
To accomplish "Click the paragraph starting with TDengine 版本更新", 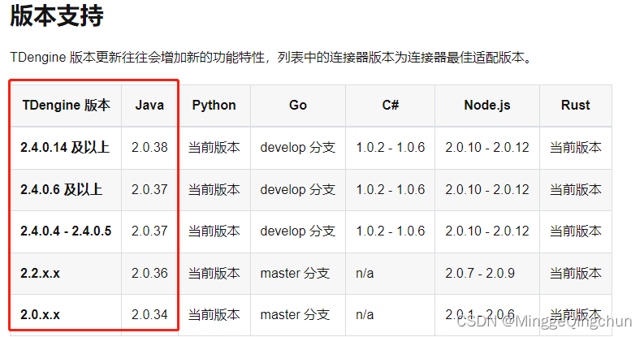I will click(271, 58).
